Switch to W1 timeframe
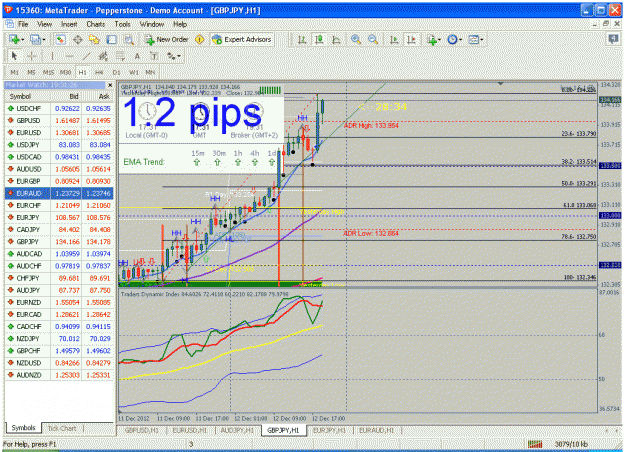Screen dimensions: 625x452 (134, 72)
